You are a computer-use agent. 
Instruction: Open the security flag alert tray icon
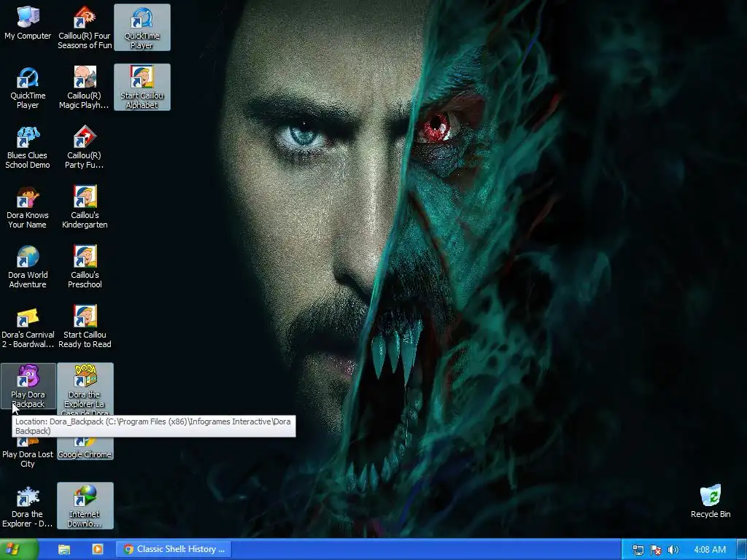point(656,550)
